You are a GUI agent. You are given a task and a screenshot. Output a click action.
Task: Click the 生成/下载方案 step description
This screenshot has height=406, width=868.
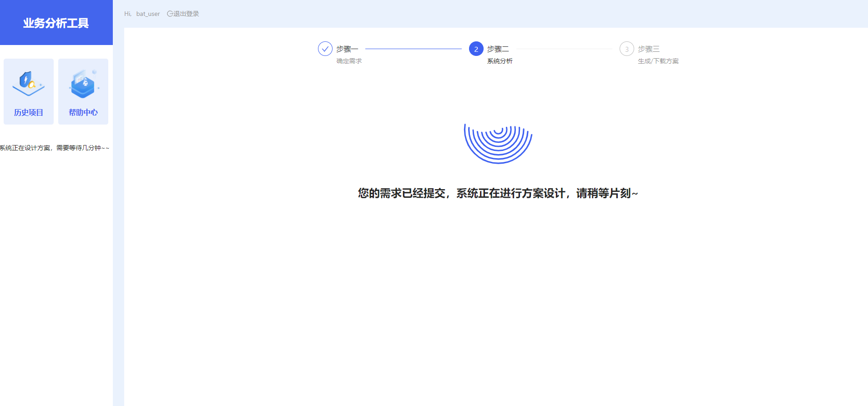tap(658, 61)
